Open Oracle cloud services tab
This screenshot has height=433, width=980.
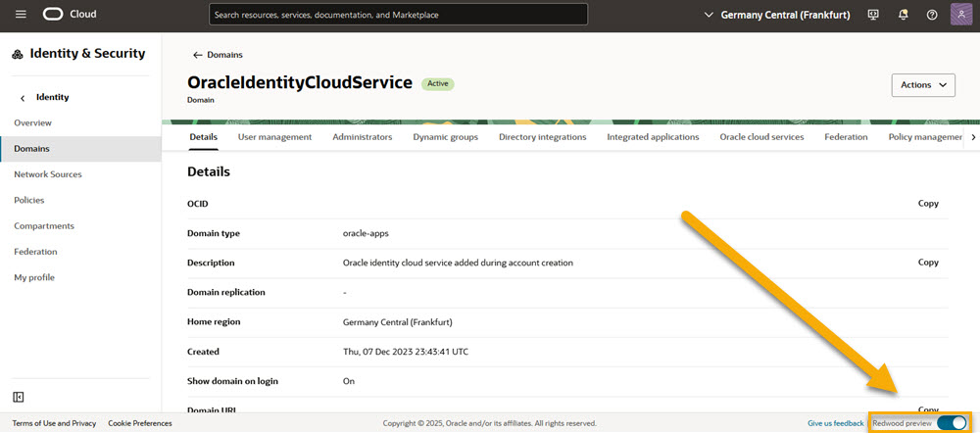click(761, 137)
